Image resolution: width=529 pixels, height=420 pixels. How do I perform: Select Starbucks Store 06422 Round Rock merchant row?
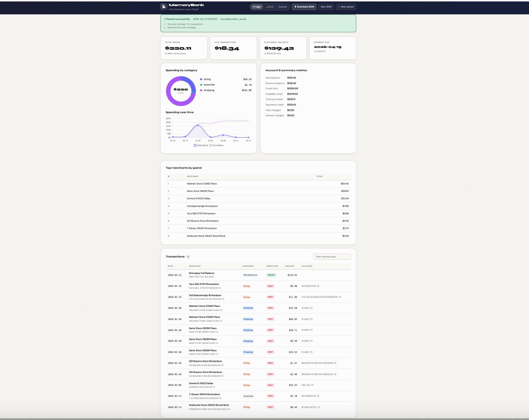pyautogui.click(x=258, y=236)
